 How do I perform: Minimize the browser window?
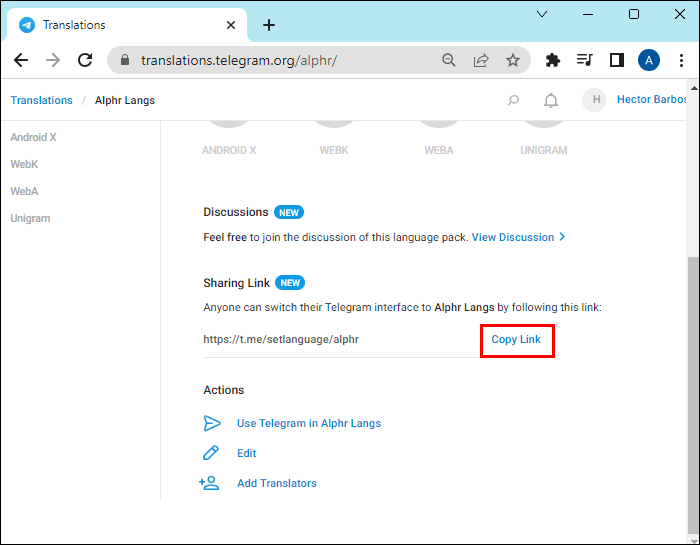pyautogui.click(x=588, y=14)
